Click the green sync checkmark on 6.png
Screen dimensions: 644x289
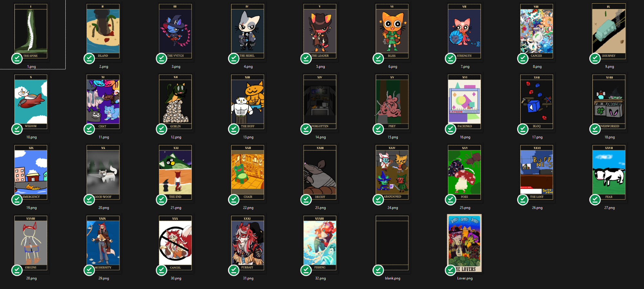[x=378, y=59]
